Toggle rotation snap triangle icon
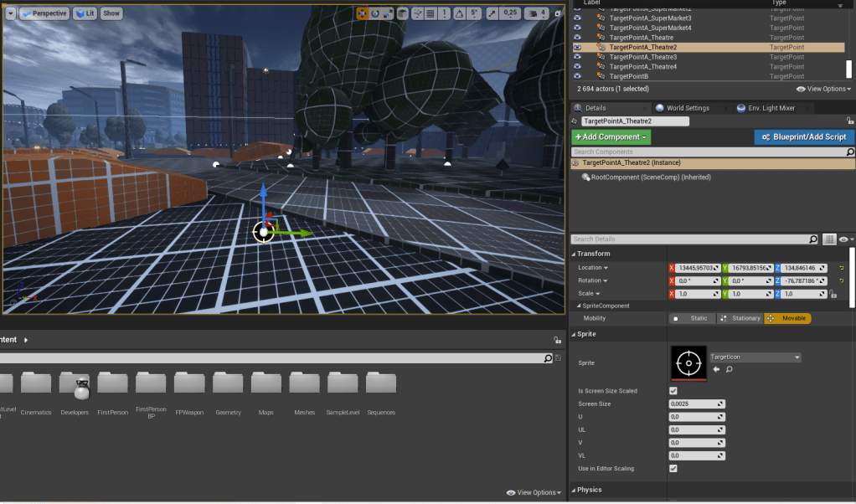Image resolution: width=856 pixels, height=504 pixels. click(x=460, y=13)
